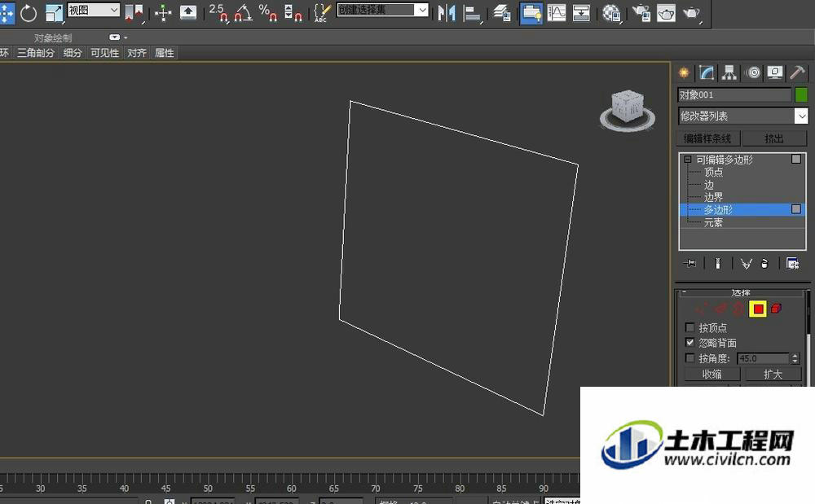Enable the 按顶点 checkbox
The width and height of the screenshot is (815, 504).
coord(689,327)
